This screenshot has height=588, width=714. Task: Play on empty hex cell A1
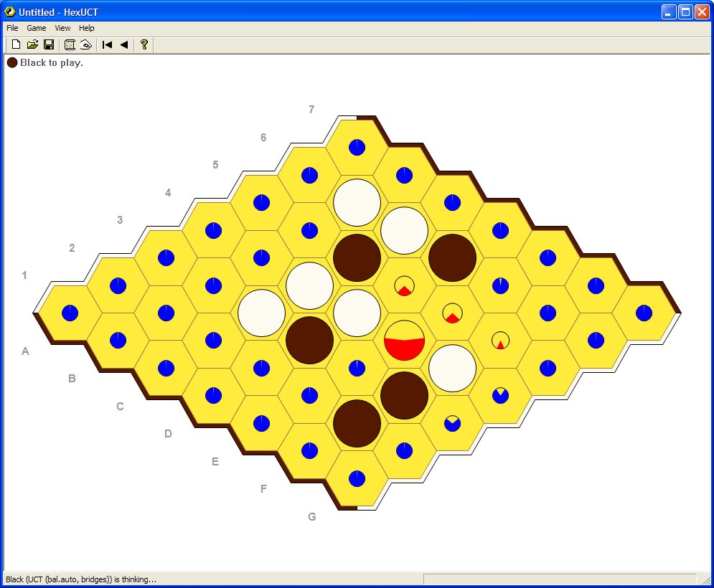[x=70, y=313]
